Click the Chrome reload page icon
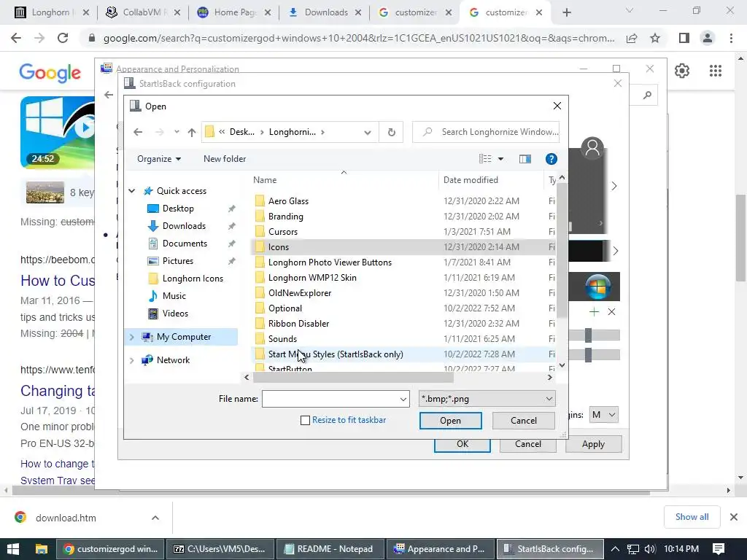The image size is (747, 560). pos(63,38)
